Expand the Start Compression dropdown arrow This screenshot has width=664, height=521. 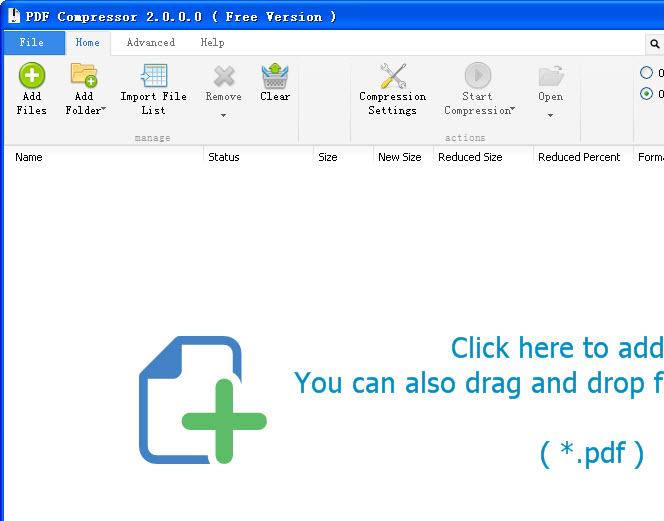[513, 110]
